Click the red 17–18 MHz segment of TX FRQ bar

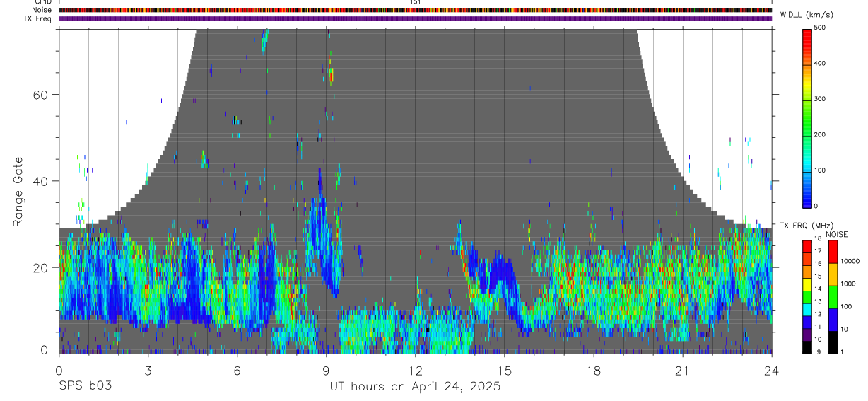(x=807, y=245)
